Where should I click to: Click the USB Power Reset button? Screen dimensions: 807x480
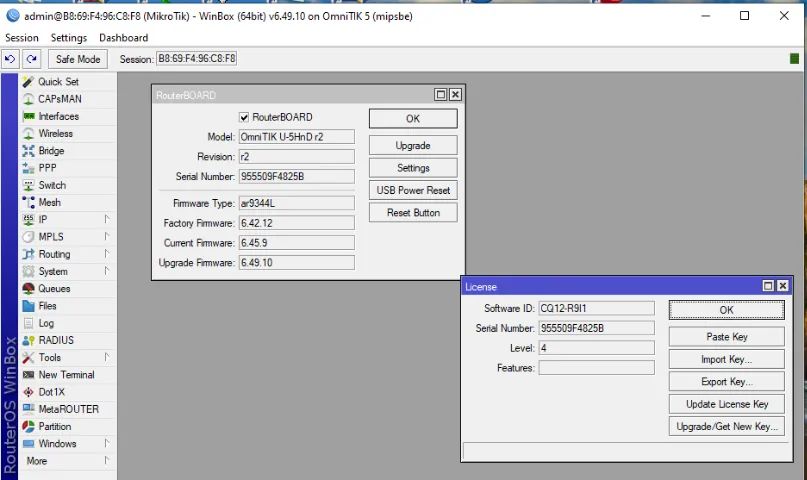pyautogui.click(x=413, y=190)
